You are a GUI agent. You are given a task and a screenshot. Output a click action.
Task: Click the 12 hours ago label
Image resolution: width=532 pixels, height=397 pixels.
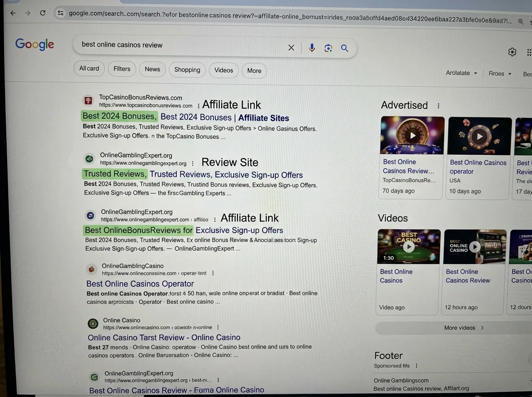[461, 307]
